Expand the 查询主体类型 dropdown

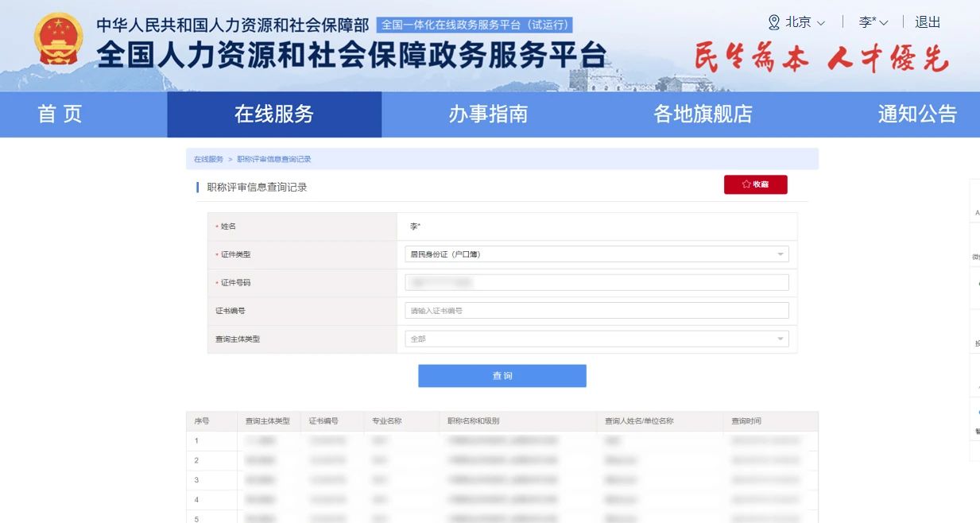(x=781, y=339)
